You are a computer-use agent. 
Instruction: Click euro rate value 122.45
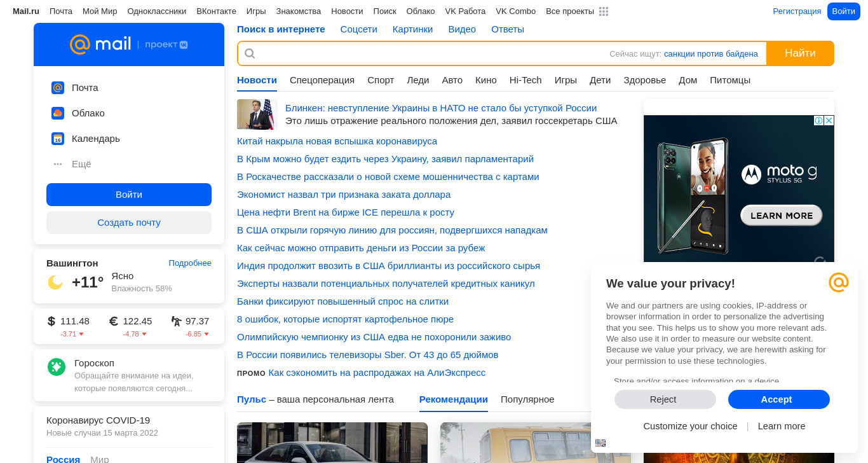[137, 321]
